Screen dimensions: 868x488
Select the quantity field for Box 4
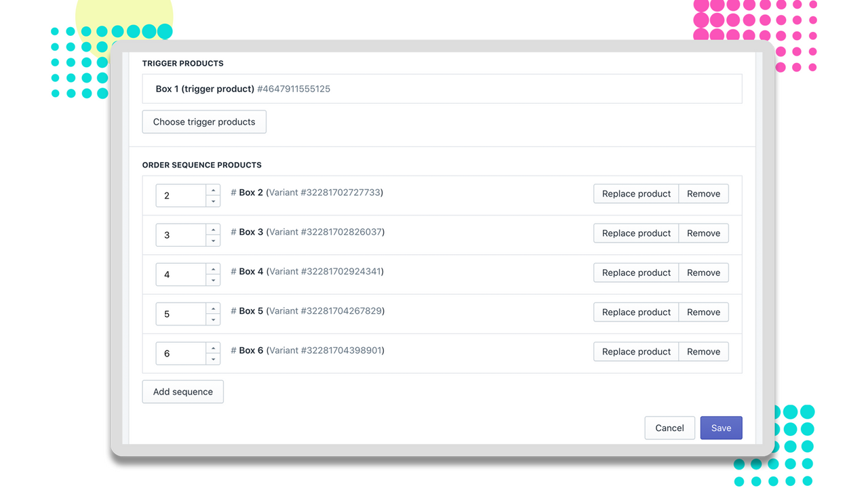pos(180,274)
